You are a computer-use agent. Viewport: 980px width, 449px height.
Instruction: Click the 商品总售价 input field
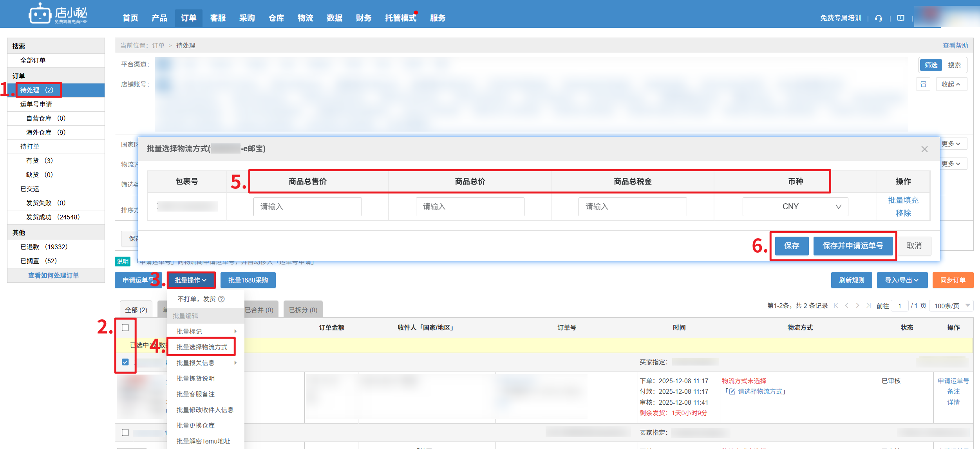[x=307, y=206]
